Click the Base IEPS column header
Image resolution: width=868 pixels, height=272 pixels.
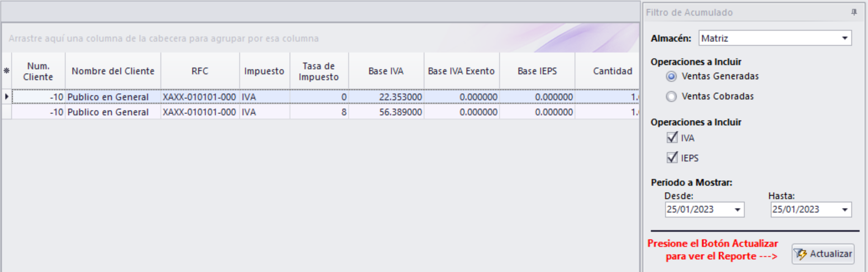[537, 71]
